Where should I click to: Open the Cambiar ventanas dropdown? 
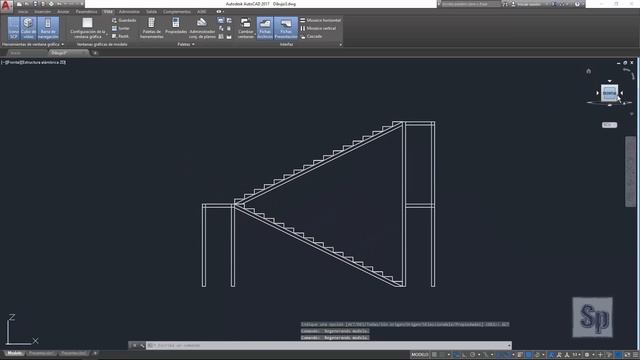click(x=246, y=28)
